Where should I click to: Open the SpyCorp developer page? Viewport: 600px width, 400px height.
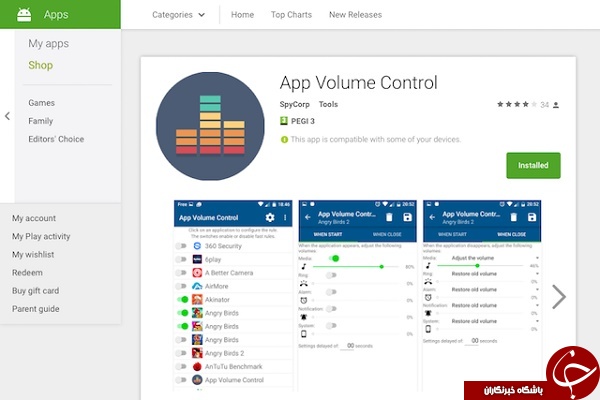click(294, 104)
